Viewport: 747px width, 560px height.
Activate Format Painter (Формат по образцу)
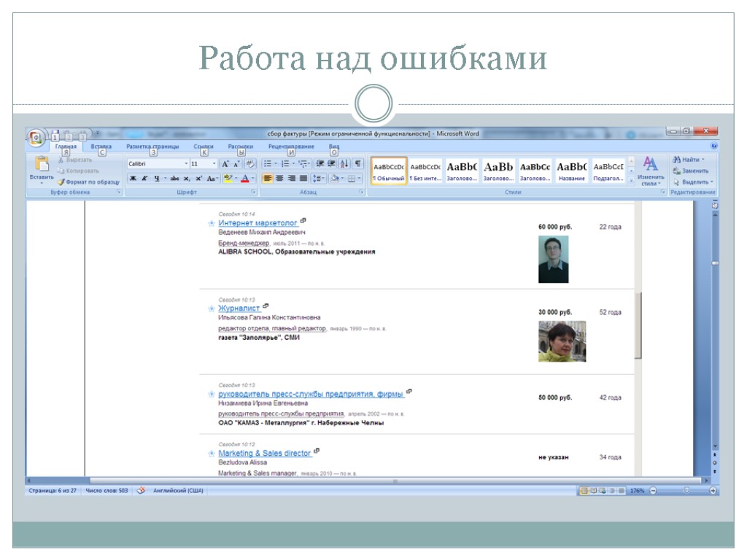coord(89,182)
